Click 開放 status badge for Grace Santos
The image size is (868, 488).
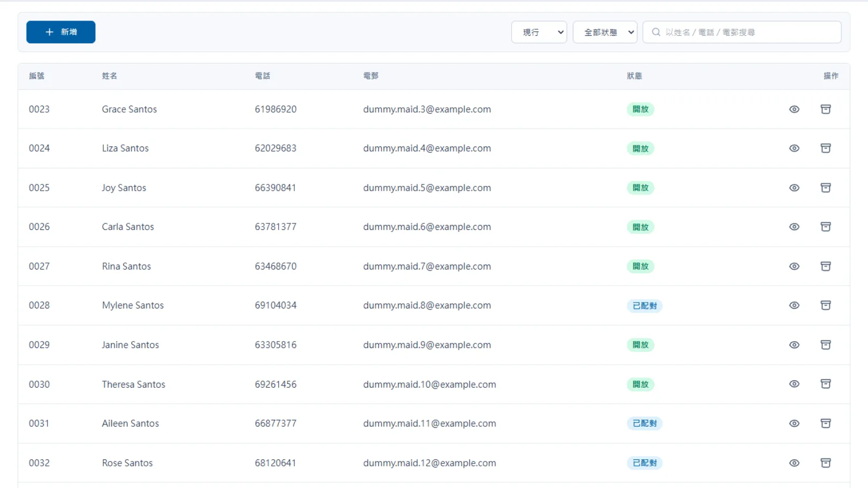(x=641, y=109)
